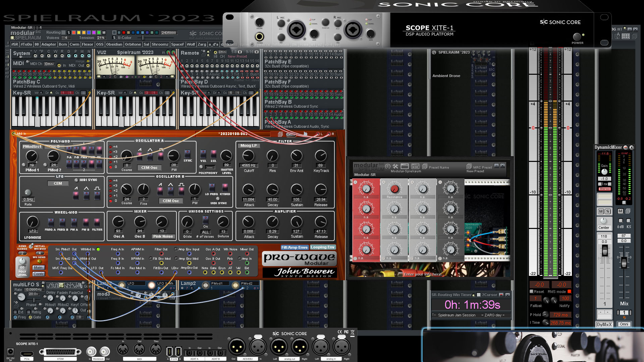Screen dimensions: 644x362
Task: Click the Looping Env button
Action: 322,247
